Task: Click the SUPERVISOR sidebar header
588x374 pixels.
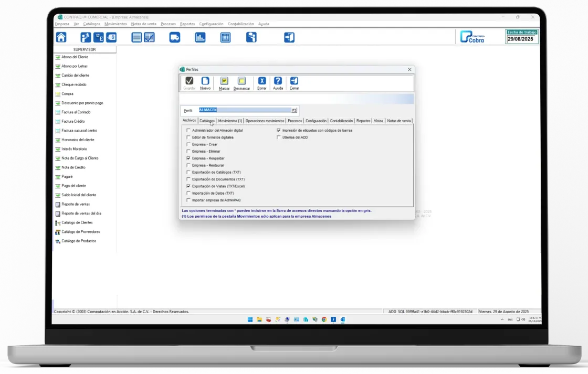Action: (85, 49)
